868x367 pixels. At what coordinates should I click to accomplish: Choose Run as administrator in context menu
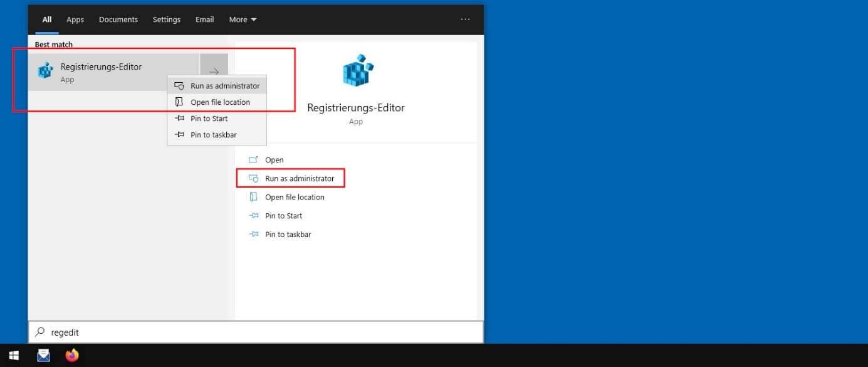point(224,86)
